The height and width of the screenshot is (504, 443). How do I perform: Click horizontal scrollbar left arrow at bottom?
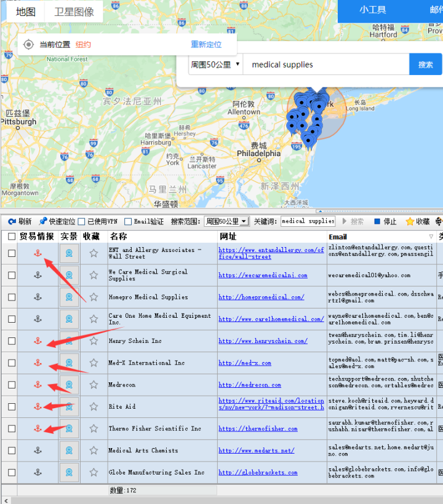pyautogui.click(x=6, y=501)
